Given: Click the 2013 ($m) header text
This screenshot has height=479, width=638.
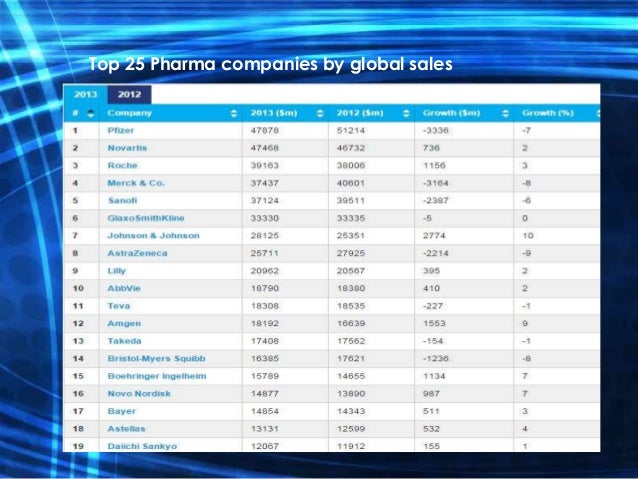Looking at the screenshot, I should tap(274, 113).
